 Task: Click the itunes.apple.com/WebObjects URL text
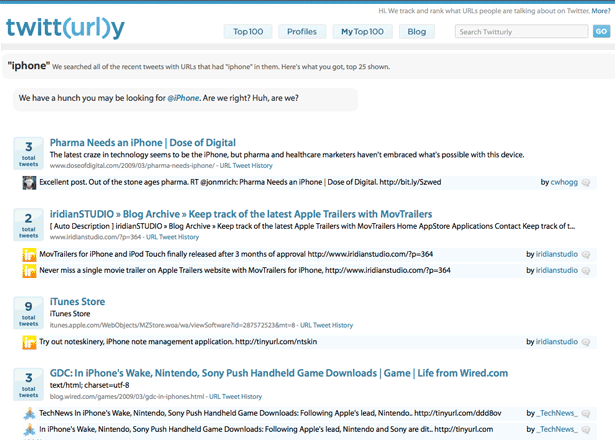click(173, 325)
